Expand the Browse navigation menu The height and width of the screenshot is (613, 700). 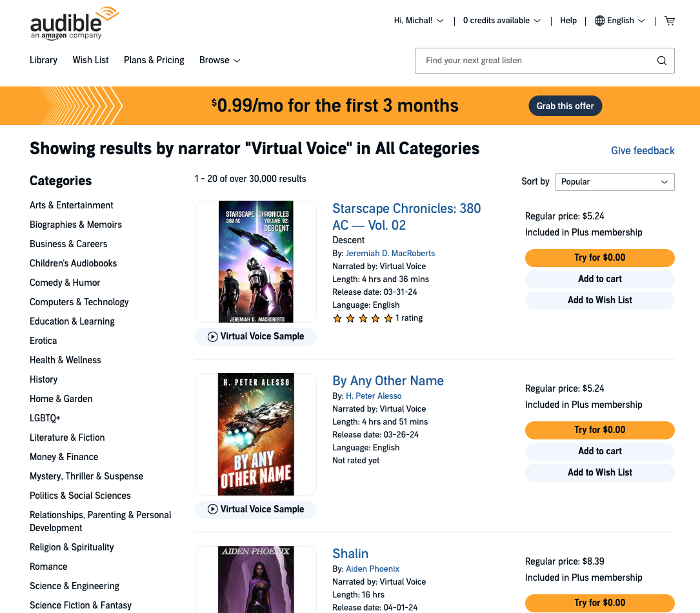click(x=219, y=60)
